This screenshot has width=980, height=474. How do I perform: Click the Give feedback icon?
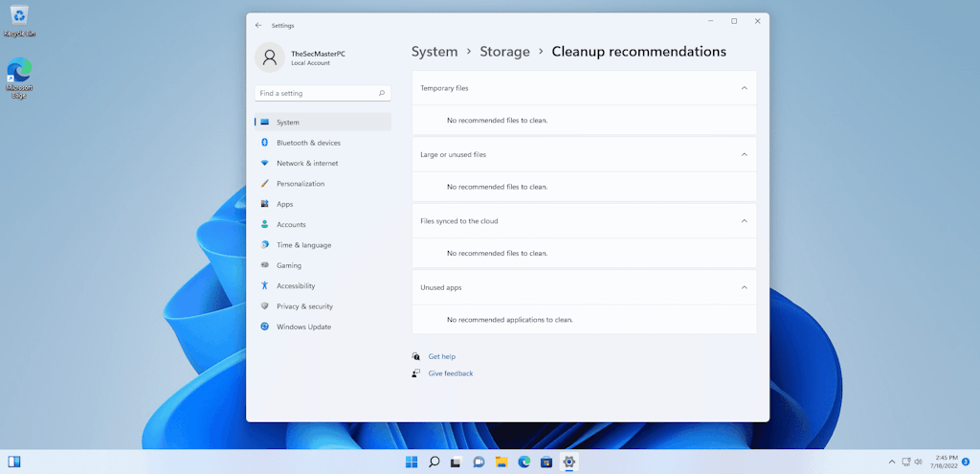(416, 373)
